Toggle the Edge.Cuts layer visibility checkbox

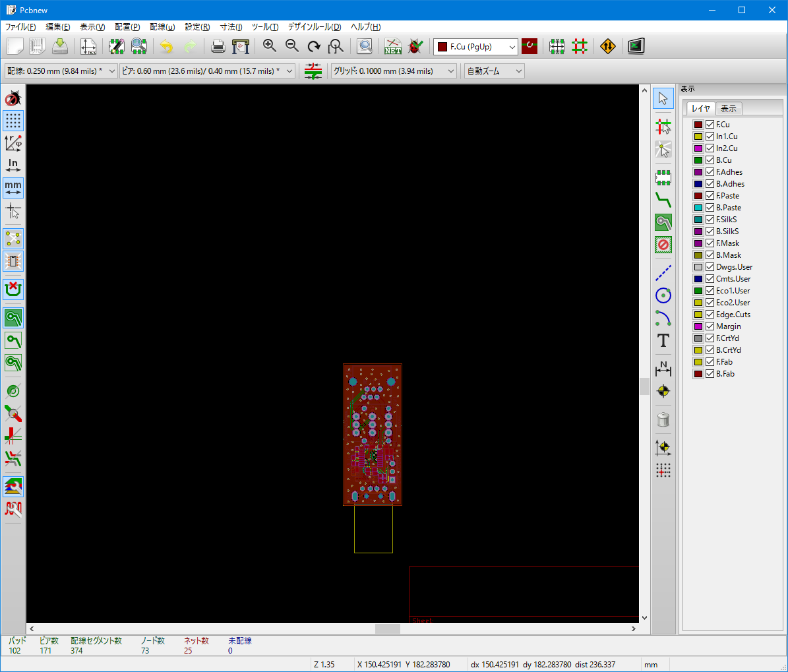coord(710,314)
